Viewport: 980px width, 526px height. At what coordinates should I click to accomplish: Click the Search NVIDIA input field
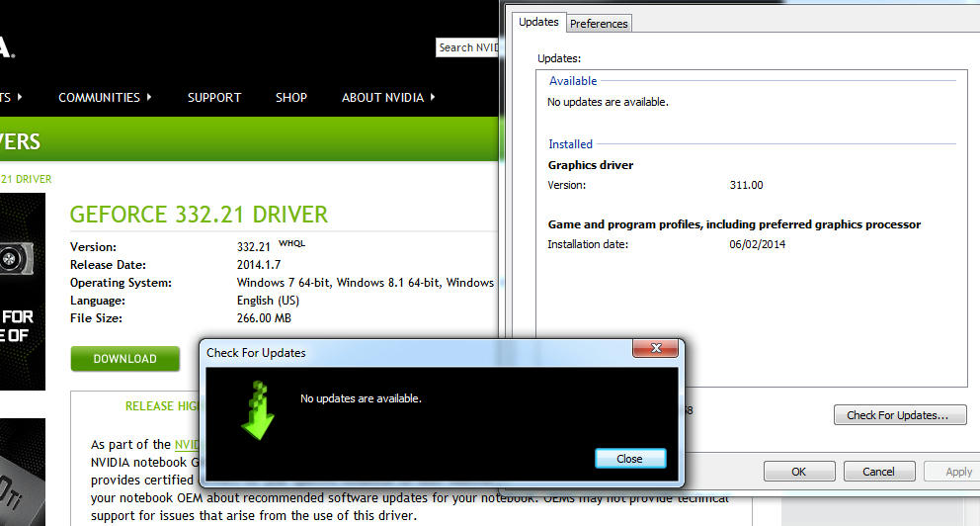(467, 47)
